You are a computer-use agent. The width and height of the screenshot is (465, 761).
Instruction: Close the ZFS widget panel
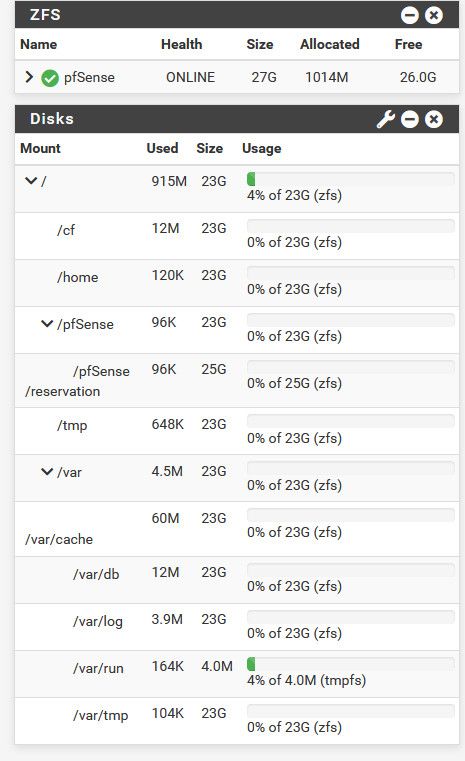point(433,15)
